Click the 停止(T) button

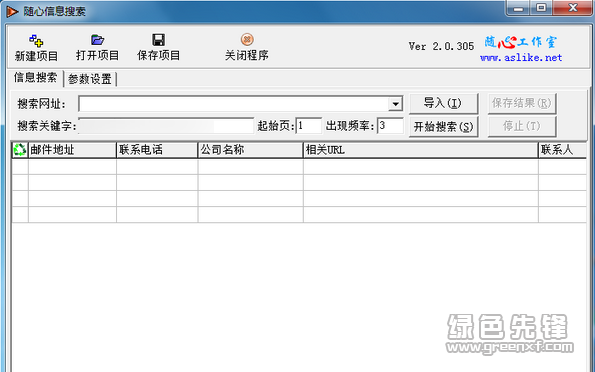tap(522, 126)
